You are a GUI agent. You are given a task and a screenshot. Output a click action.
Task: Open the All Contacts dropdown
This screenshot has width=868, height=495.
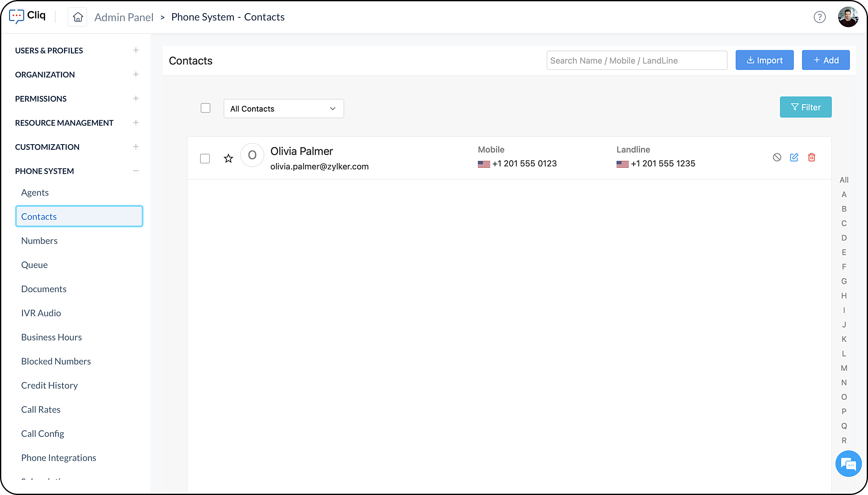coord(283,109)
